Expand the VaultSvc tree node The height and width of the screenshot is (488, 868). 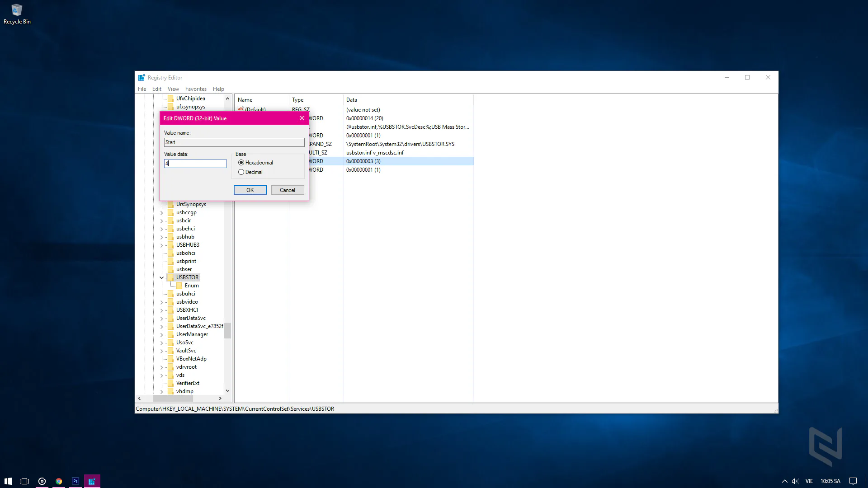pos(161,351)
